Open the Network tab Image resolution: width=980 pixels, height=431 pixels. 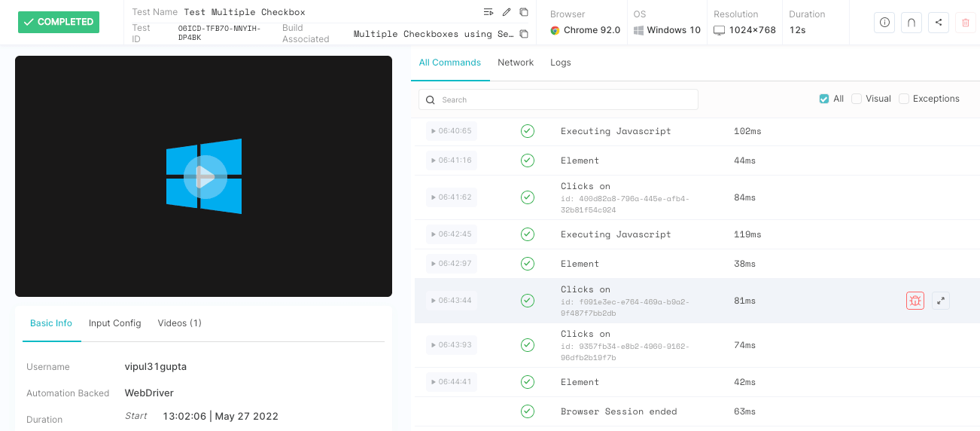(x=516, y=63)
